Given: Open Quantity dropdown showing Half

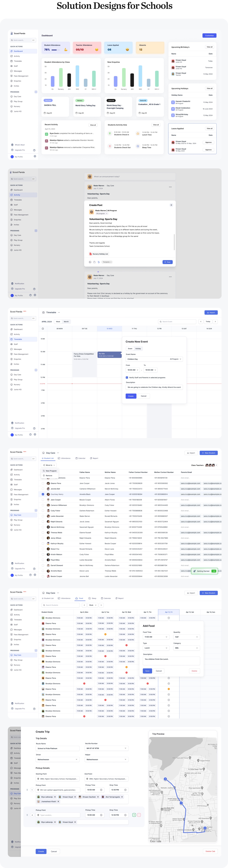Looking at the screenshot, I should coord(187,637).
